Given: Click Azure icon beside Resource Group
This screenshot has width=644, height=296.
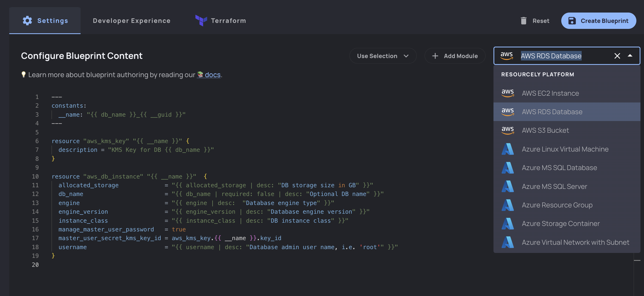Looking at the screenshot, I should click(x=508, y=205).
